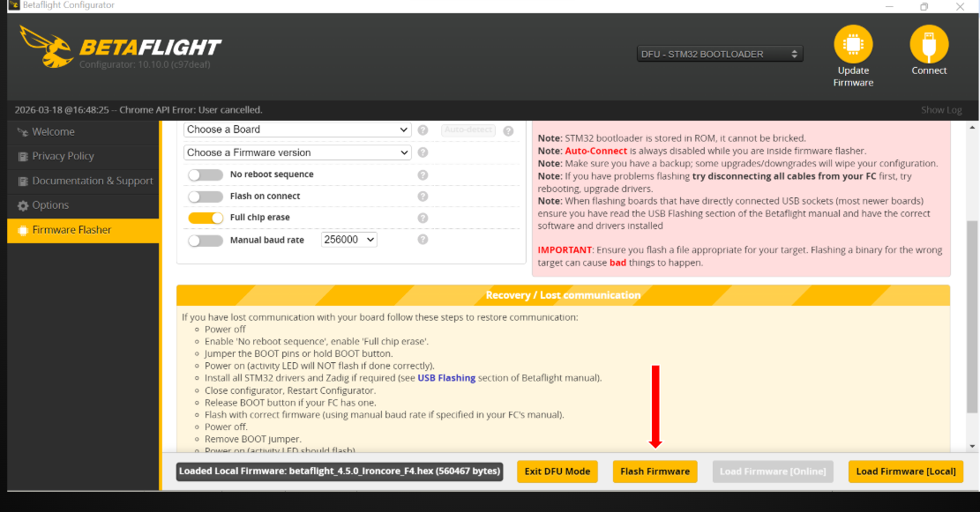Click the Connect USB icon
Viewport: 980px width, 512px height.
(929, 44)
